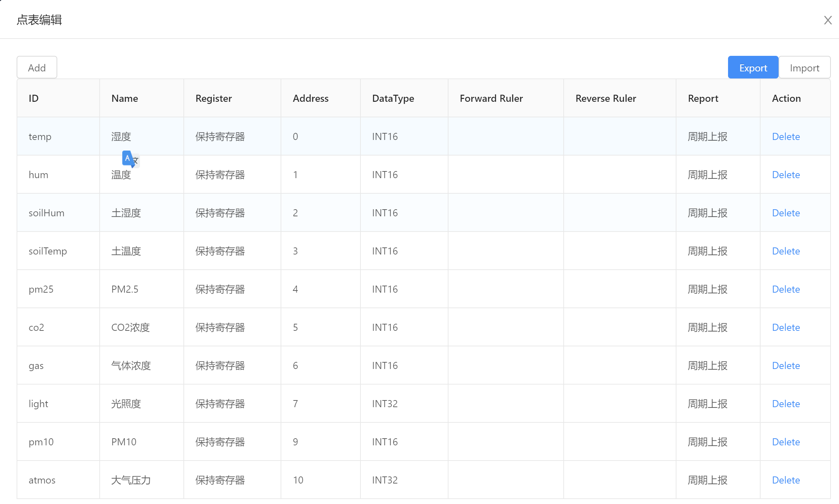
Task: Click 周期上报 Report cell for co2
Action: [x=707, y=327]
